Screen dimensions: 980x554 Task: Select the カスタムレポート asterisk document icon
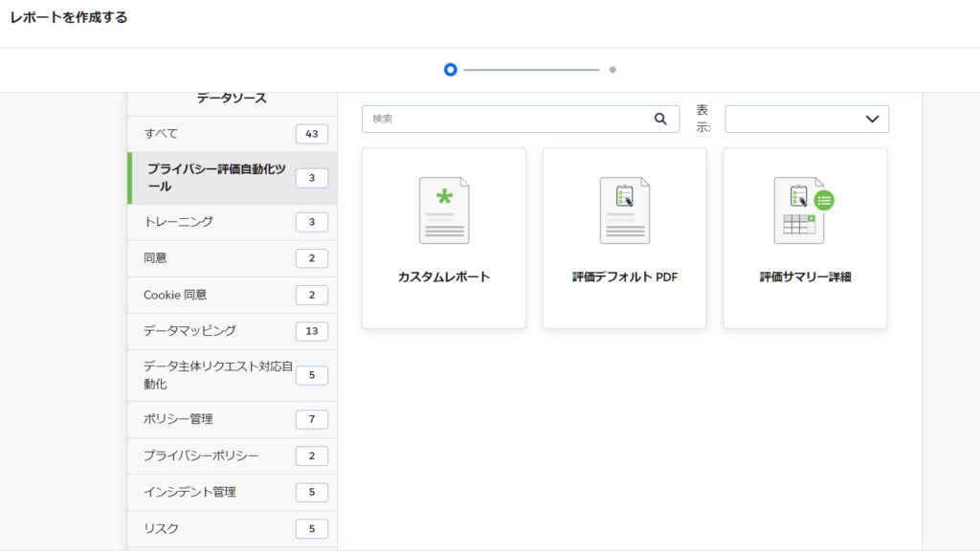[x=444, y=211]
